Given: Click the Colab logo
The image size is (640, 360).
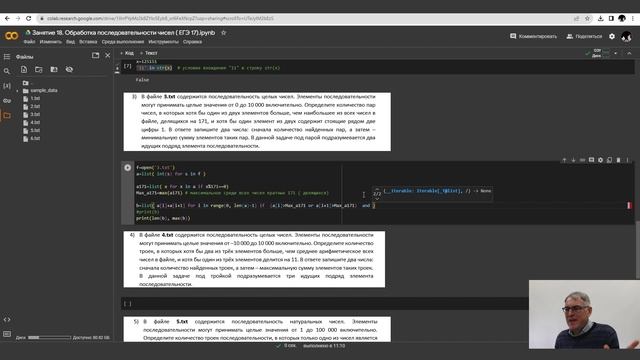Looking at the screenshot, I should click(11, 36).
